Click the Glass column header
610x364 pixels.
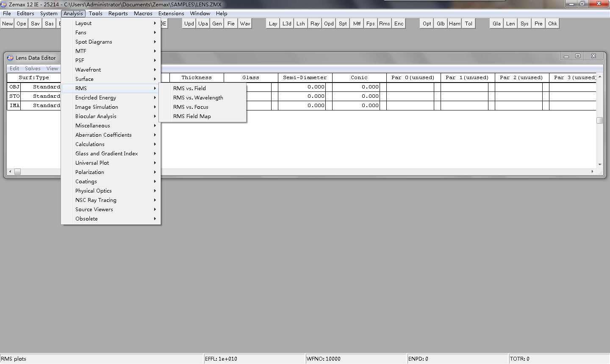tap(251, 77)
